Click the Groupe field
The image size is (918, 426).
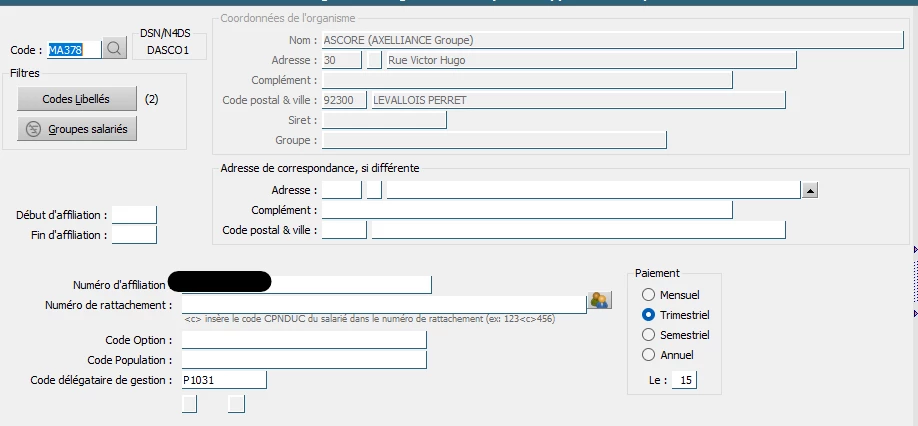[x=495, y=140]
